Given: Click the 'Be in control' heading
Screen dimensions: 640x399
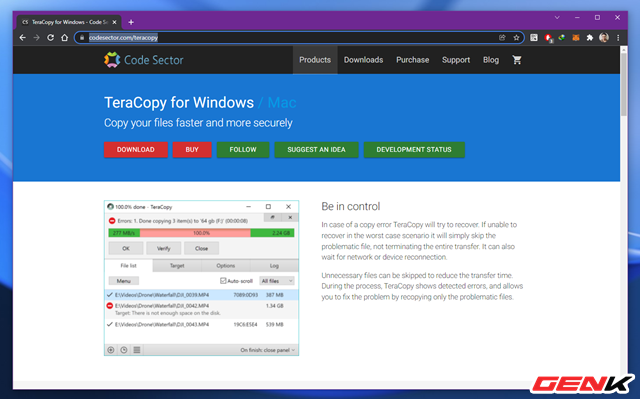Looking at the screenshot, I should coord(351,206).
